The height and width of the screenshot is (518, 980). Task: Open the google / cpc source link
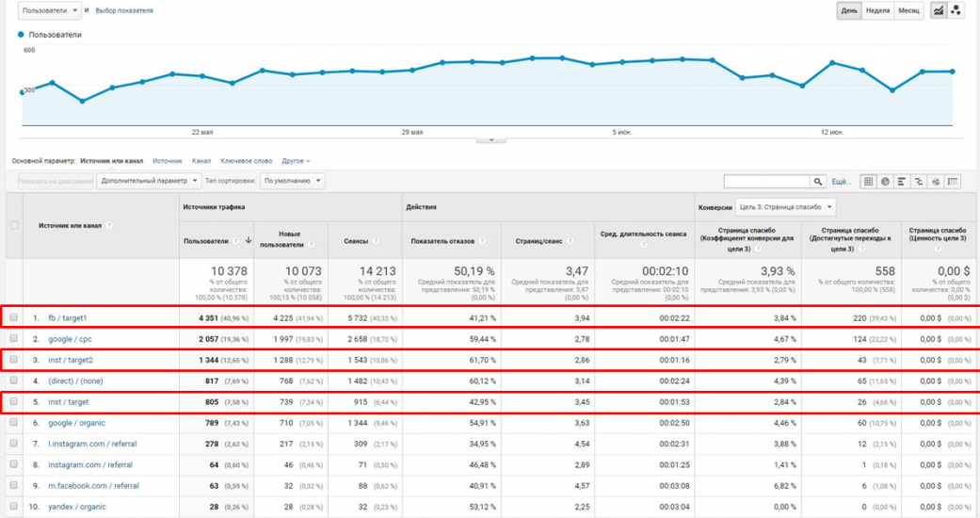pos(70,339)
